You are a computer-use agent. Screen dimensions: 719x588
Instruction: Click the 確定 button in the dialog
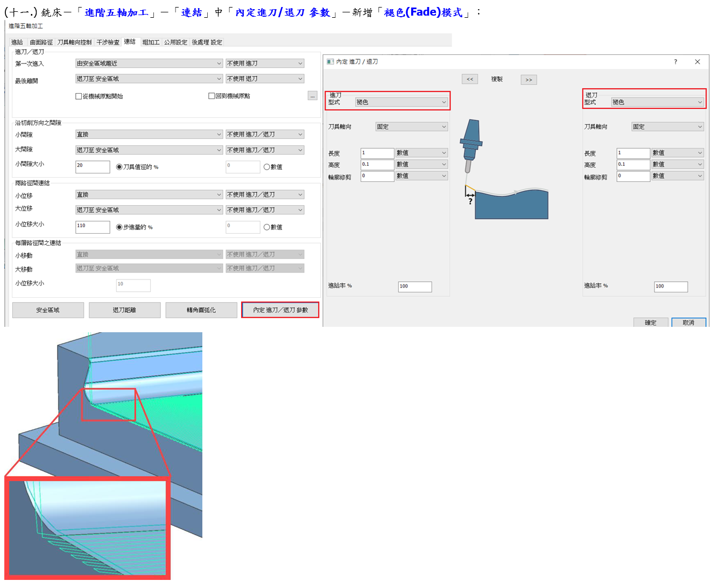click(651, 323)
